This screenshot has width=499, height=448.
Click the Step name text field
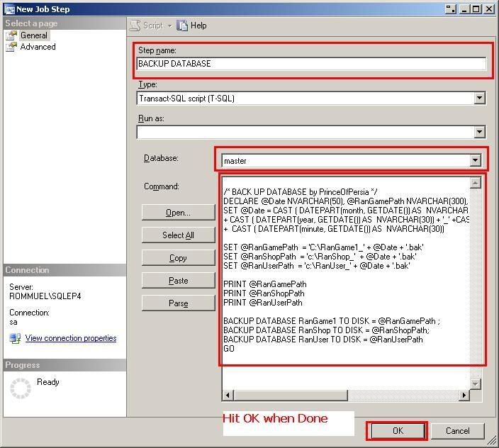[x=311, y=64]
